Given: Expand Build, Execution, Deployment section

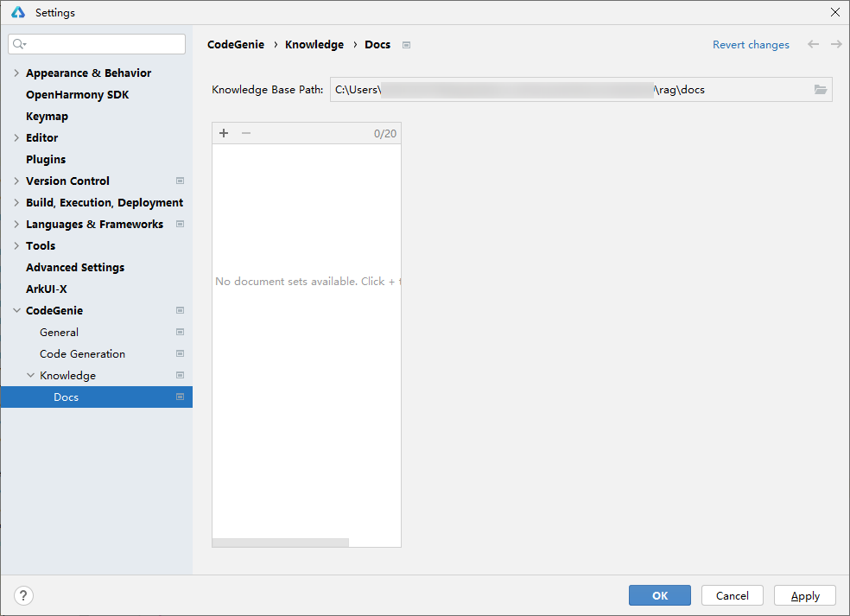Looking at the screenshot, I should [x=16, y=202].
